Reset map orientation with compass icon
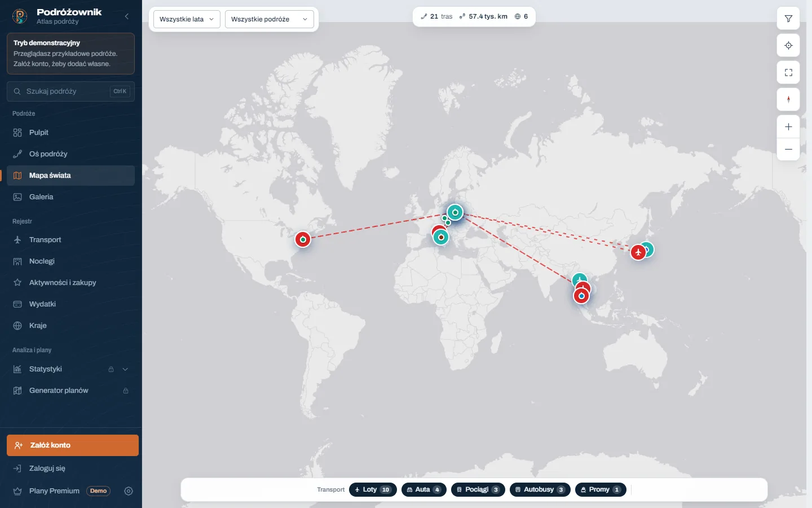The height and width of the screenshot is (508, 812). point(788,99)
